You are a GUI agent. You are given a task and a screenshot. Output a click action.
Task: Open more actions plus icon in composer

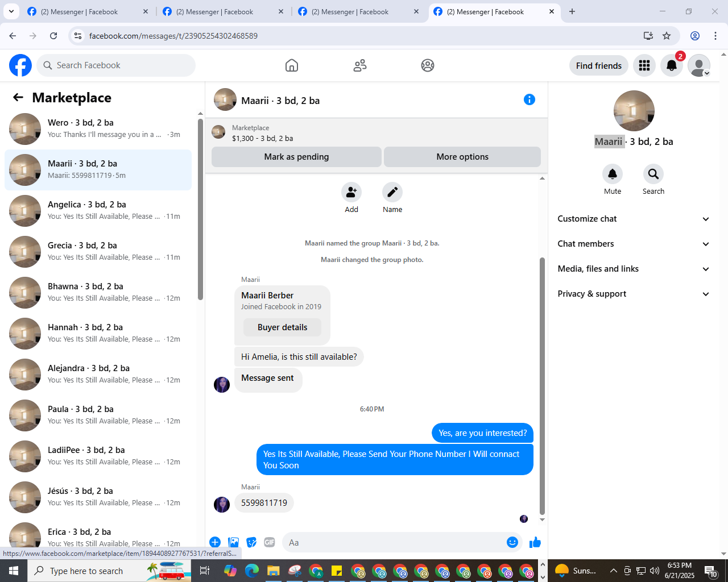tap(215, 542)
